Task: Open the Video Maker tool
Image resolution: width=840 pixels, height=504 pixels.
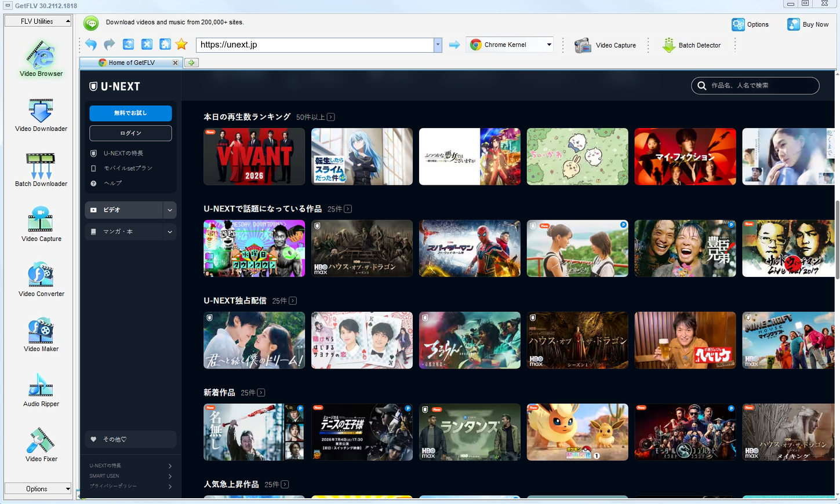Action: click(x=41, y=334)
